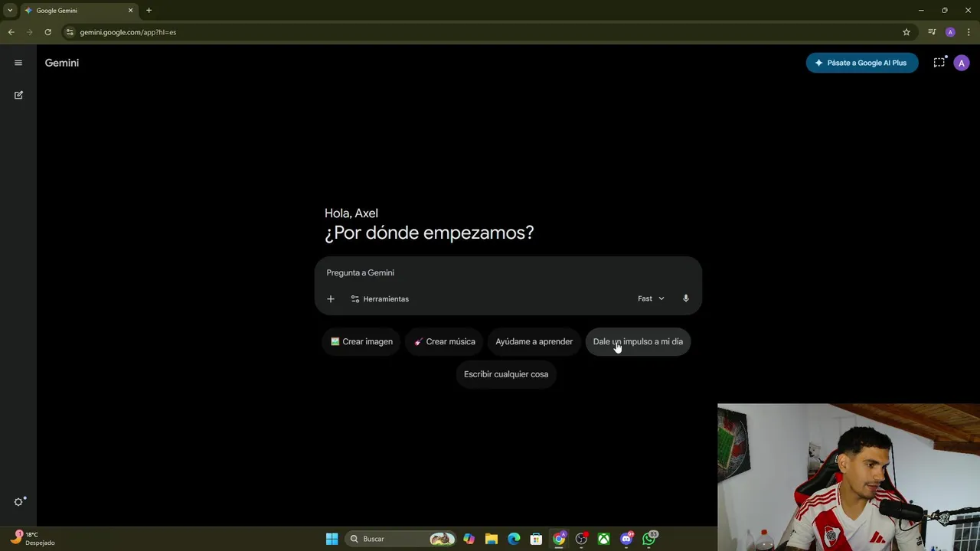Open OBS Studio from the taskbar
This screenshot has height=551, width=980.
(582, 539)
